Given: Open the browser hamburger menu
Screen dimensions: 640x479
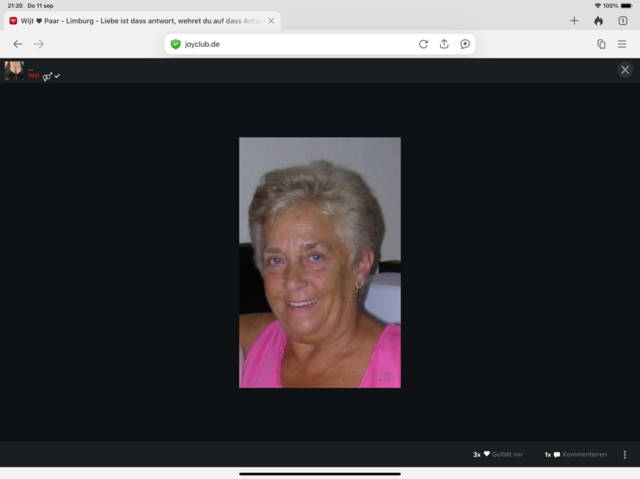Looking at the screenshot, I should point(622,44).
